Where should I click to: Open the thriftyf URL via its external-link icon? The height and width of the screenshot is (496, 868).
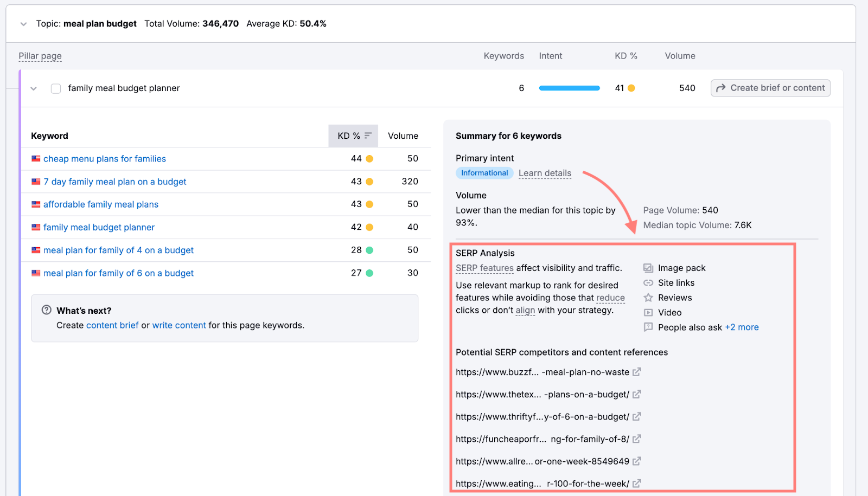coord(637,416)
